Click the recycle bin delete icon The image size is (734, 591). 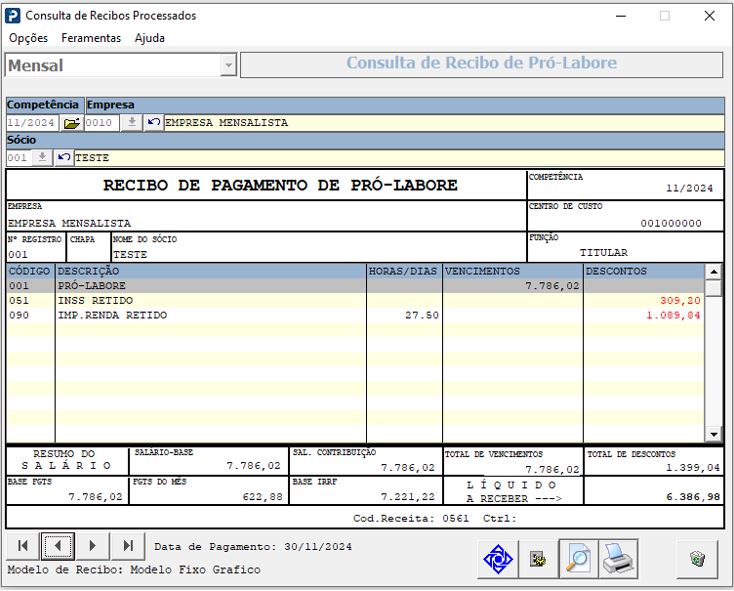coord(697,559)
